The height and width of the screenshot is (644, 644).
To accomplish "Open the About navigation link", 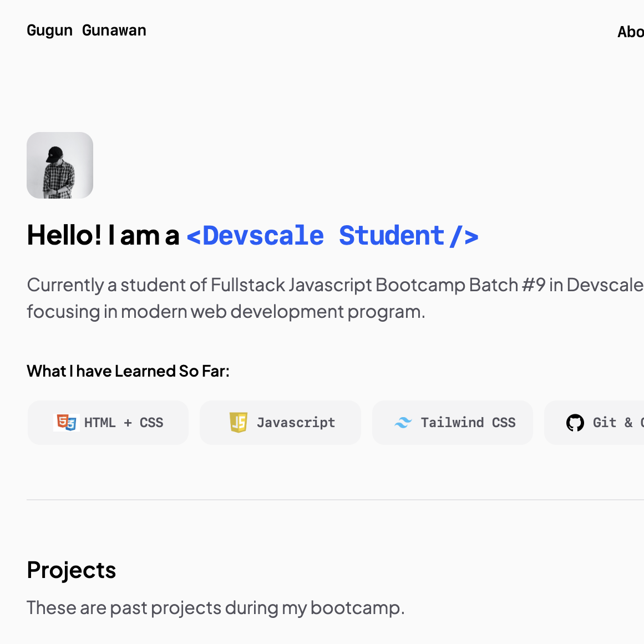I will pos(631,32).
